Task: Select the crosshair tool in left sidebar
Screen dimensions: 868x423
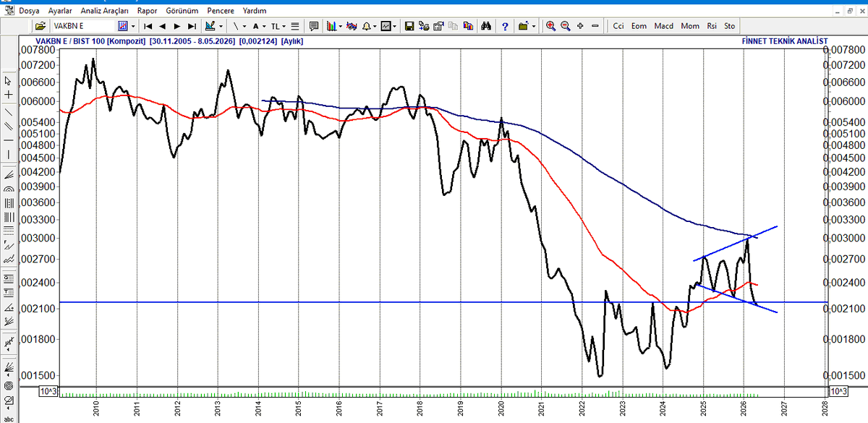Action: point(9,95)
